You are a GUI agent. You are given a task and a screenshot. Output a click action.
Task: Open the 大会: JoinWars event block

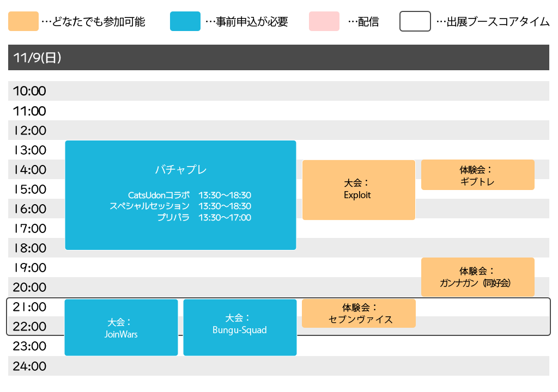click(121, 328)
